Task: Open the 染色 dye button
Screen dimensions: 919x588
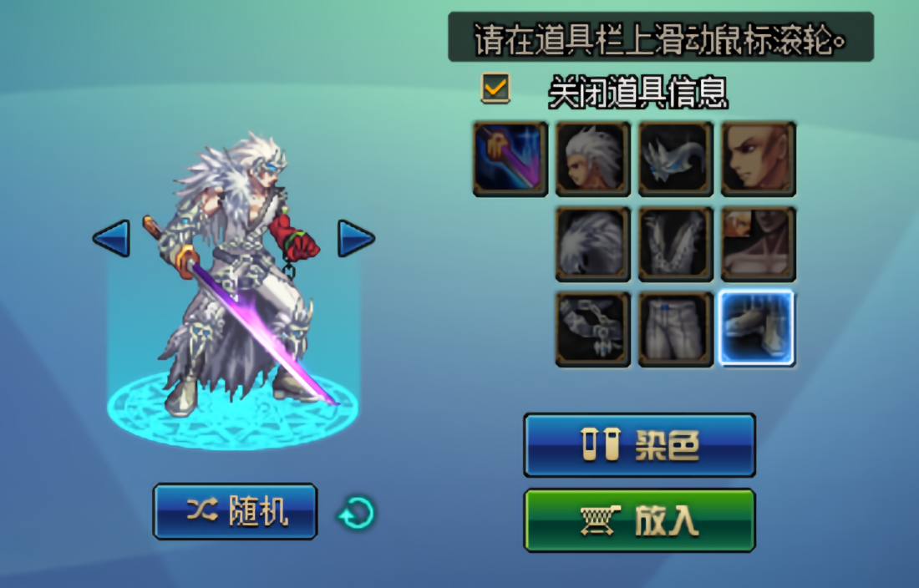Action: pos(639,445)
